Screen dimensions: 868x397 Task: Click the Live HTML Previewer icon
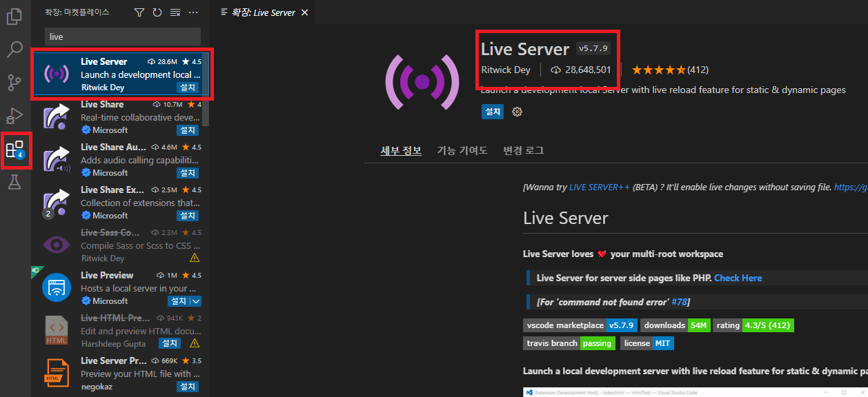[x=57, y=330]
